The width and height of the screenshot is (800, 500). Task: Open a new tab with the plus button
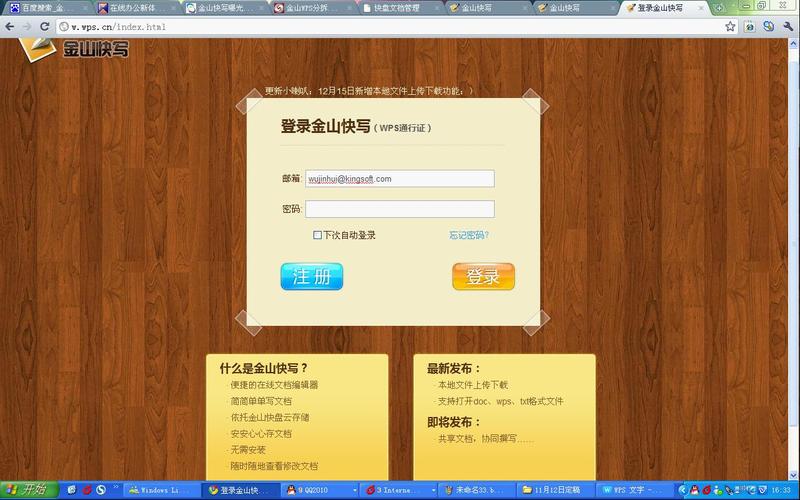(x=719, y=8)
